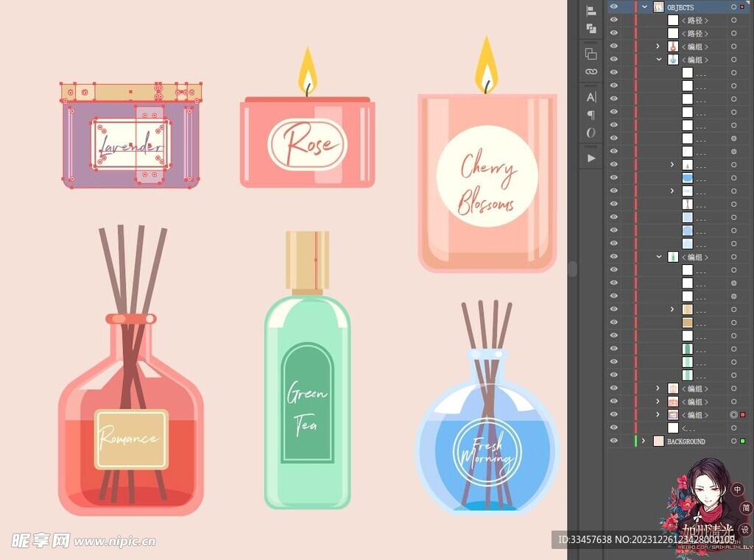Click the input method 设 settings icon
Image resolution: width=754 pixels, height=560 pixels.
click(745, 529)
